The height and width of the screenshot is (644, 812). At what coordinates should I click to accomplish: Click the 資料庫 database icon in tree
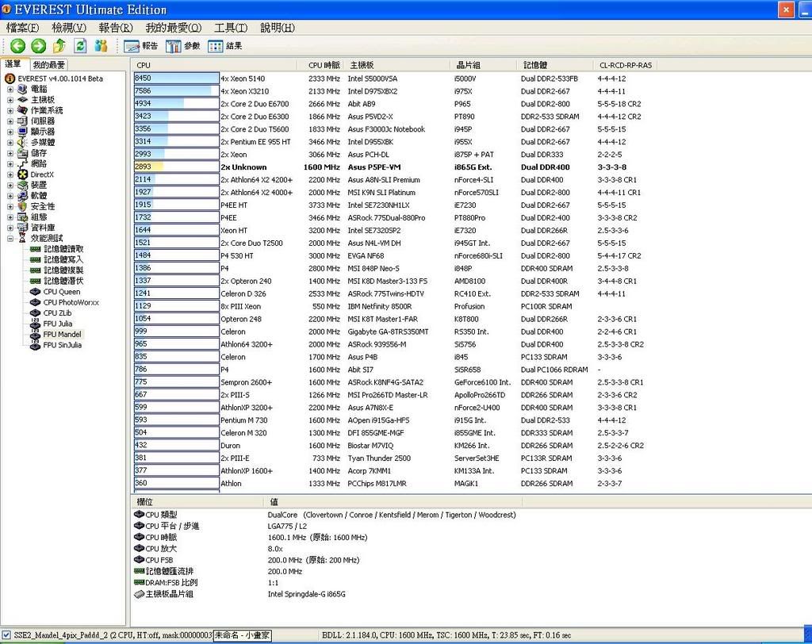point(22,228)
